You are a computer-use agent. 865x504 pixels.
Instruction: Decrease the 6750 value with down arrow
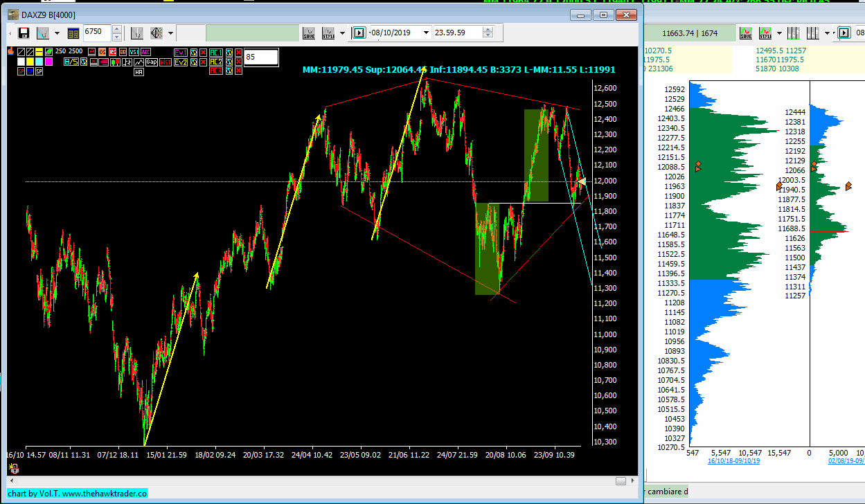(117, 37)
